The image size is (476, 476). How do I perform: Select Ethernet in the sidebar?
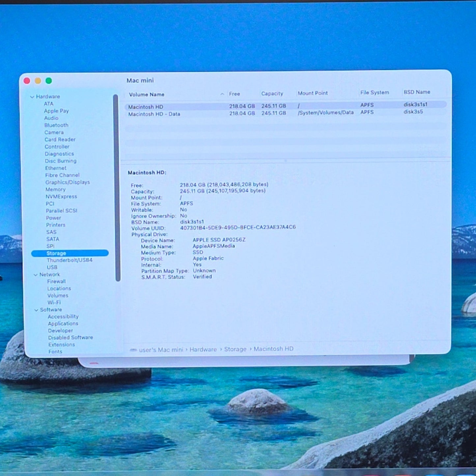pos(56,168)
